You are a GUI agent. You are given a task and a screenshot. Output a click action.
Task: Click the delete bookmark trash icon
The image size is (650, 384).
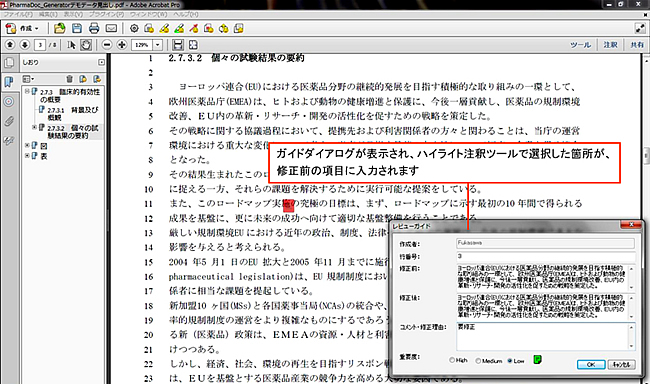coord(69,79)
